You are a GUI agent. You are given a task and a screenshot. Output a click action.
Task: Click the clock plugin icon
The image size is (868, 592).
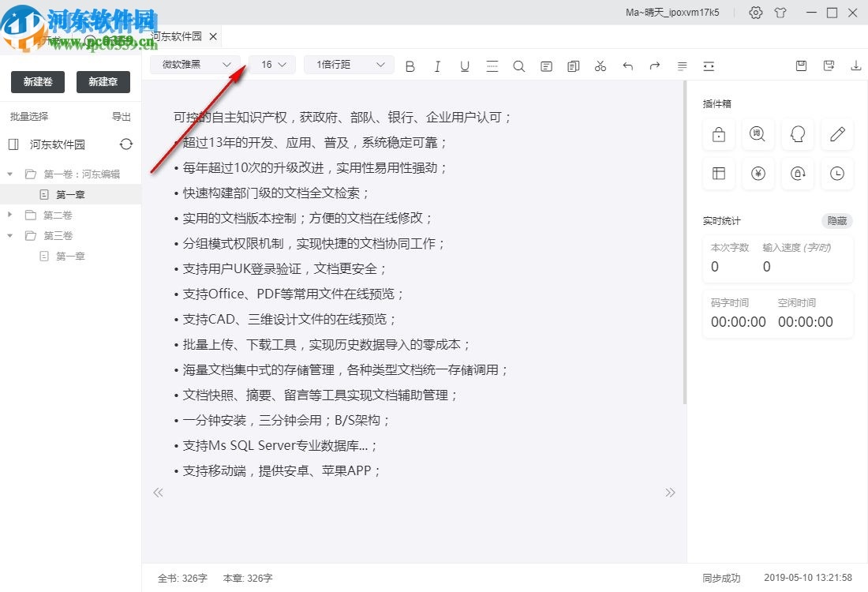click(836, 174)
